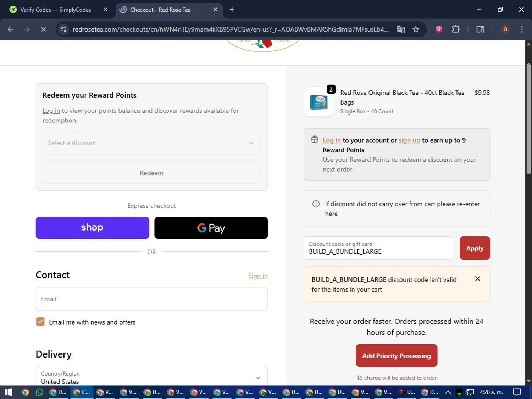Image resolution: width=532 pixels, height=399 pixels.
Task: Switch to the Verify Codes — SimplyCodes tab
Action: pyautogui.click(x=55, y=10)
